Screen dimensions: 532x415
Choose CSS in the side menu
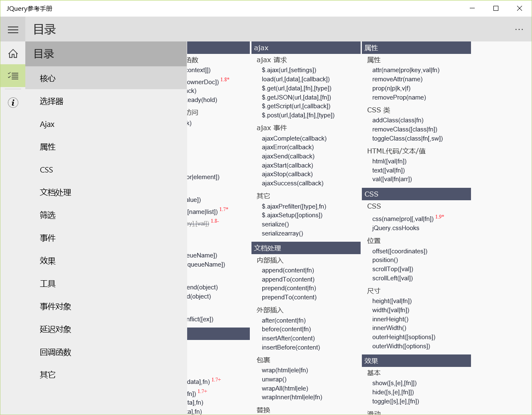(106, 170)
